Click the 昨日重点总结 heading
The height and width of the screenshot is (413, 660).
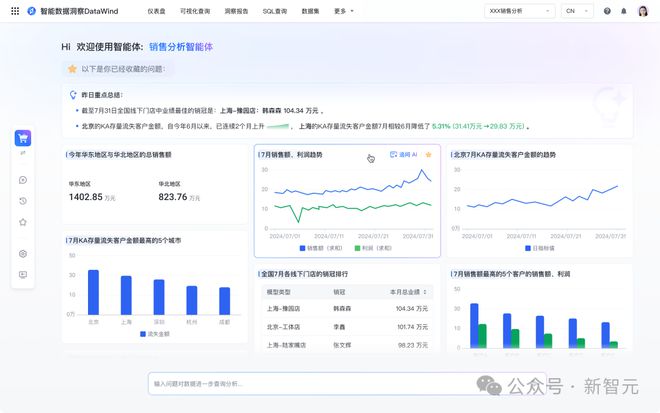pyautogui.click(x=102, y=95)
